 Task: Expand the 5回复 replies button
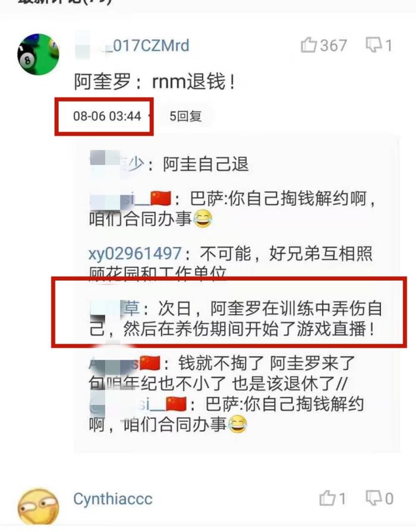coord(185,116)
